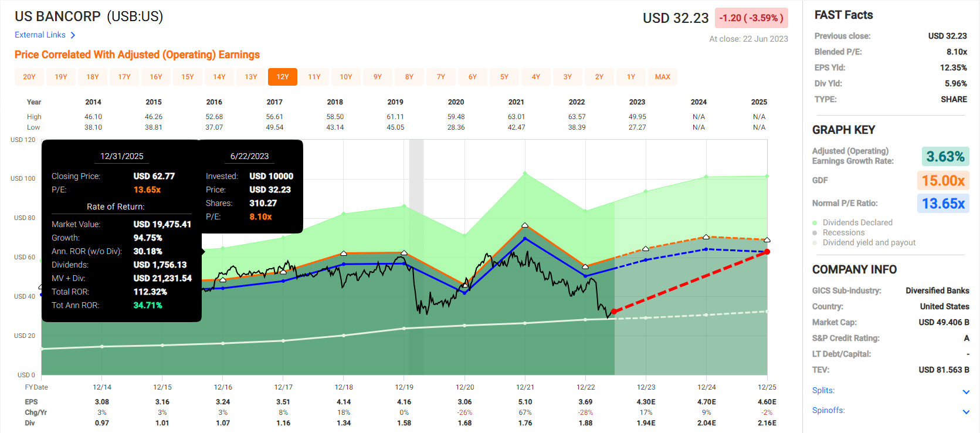Choose the 7Y range tab
This screenshot has height=433, width=980.
click(441, 77)
